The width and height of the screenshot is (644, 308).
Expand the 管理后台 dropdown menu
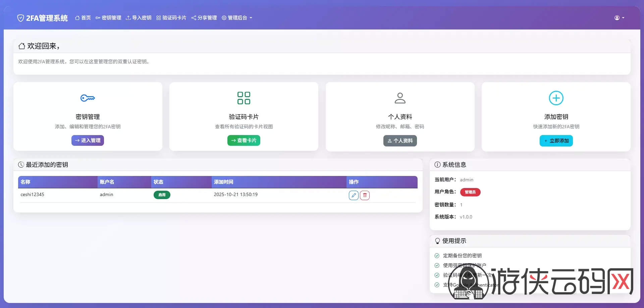(x=237, y=18)
